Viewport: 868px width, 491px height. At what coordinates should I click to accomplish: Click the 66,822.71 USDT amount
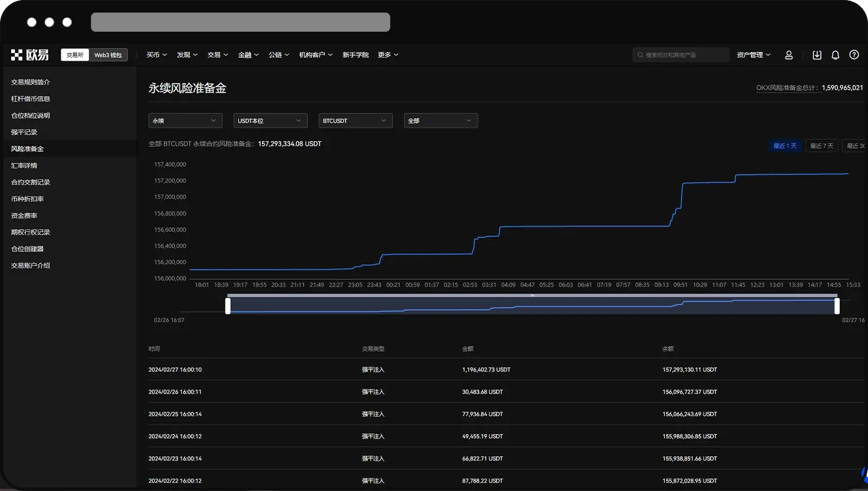[x=482, y=459]
